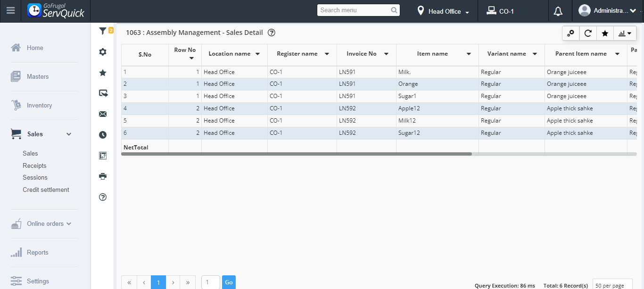The width and height of the screenshot is (644, 289).
Task: Click the Go button for page jump
Action: (229, 282)
